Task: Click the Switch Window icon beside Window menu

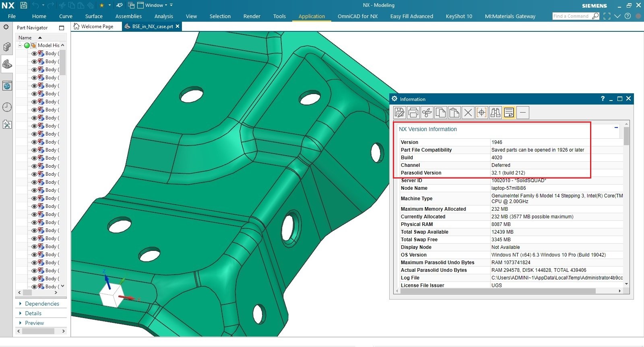Action: click(x=131, y=5)
